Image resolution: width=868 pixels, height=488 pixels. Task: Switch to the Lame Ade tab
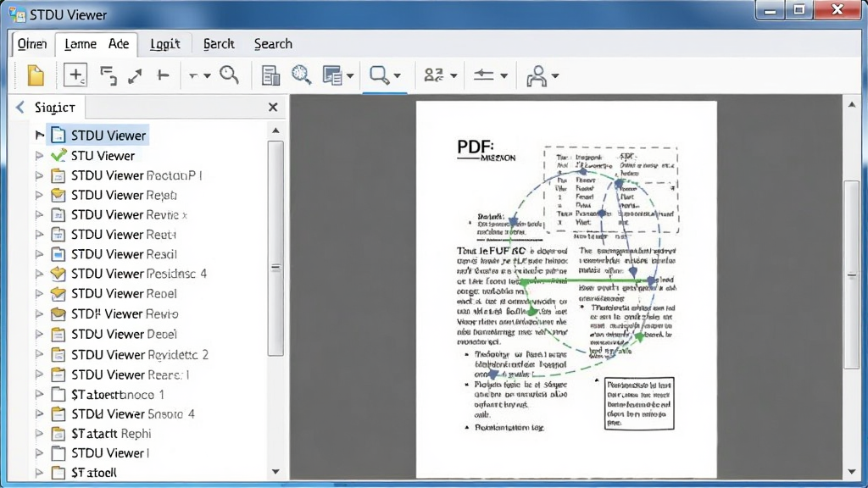[97, 44]
